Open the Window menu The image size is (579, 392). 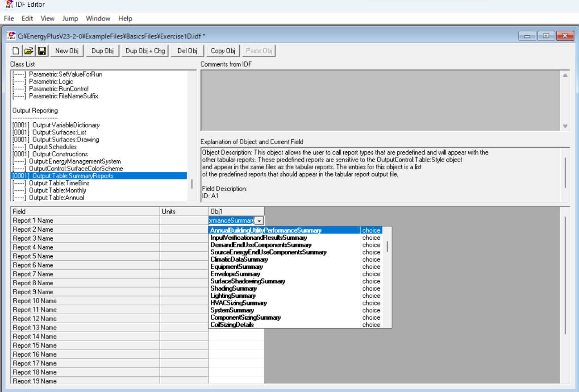point(98,18)
